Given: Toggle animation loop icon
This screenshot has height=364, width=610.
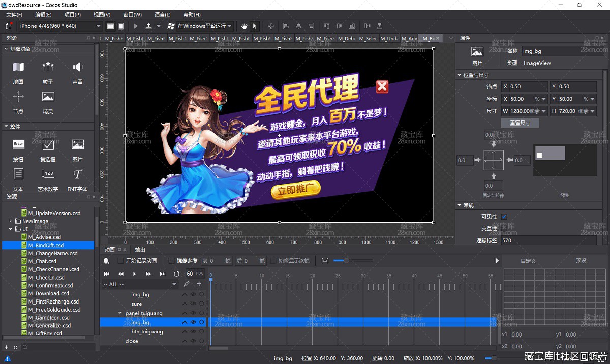Looking at the screenshot, I should pyautogui.click(x=176, y=274).
